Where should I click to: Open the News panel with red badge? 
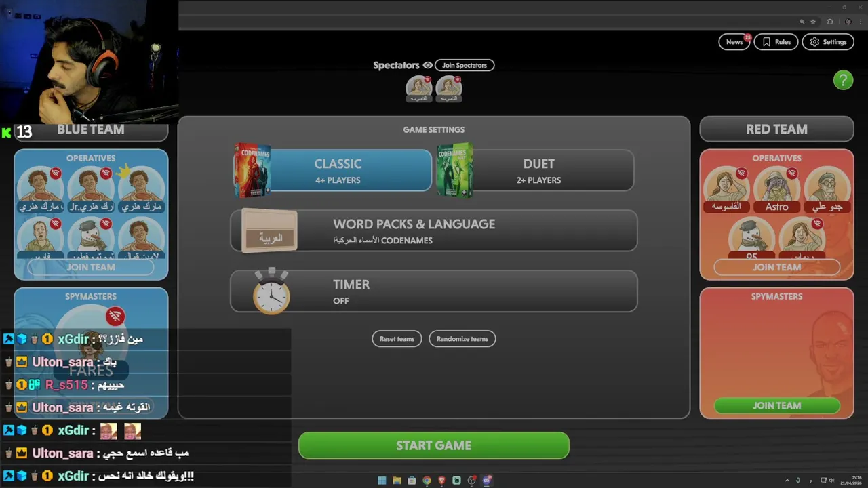(x=734, y=42)
